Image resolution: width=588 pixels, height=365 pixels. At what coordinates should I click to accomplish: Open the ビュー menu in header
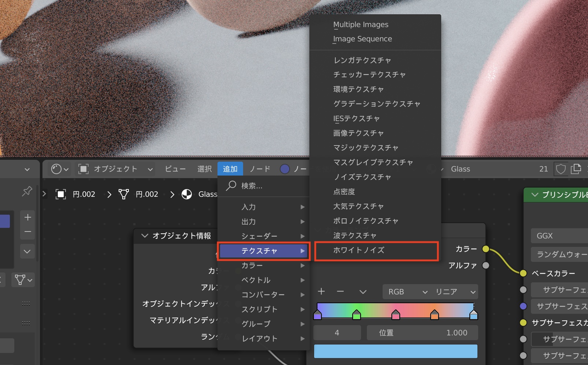click(x=175, y=169)
